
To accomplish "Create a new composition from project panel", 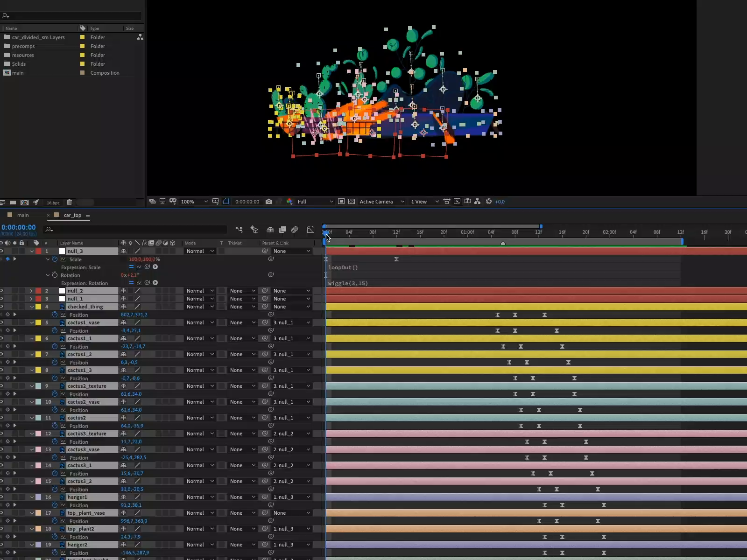I will pyautogui.click(x=24, y=203).
